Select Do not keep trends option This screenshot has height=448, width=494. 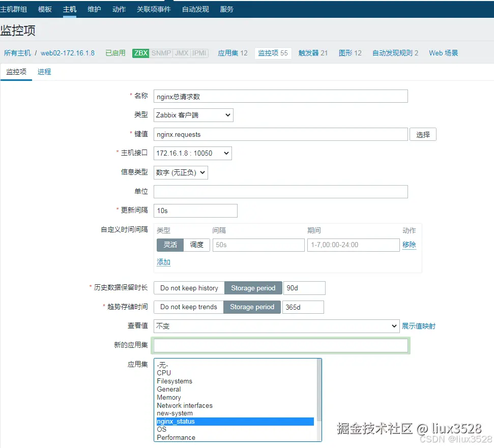(x=188, y=307)
